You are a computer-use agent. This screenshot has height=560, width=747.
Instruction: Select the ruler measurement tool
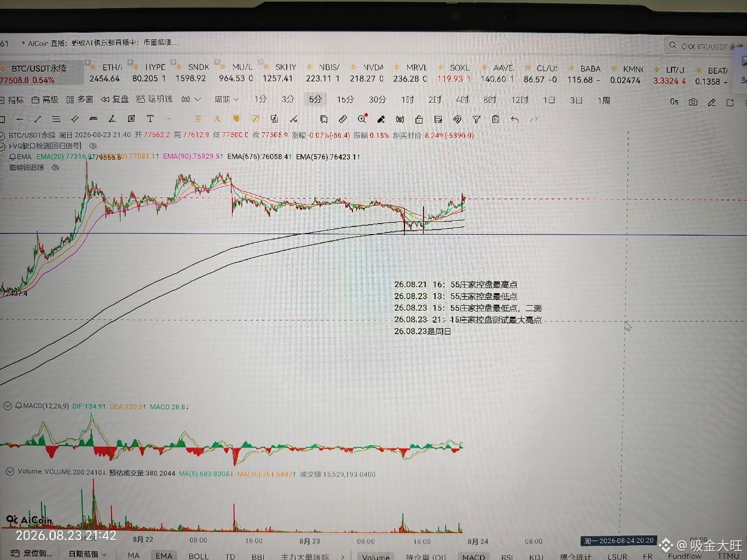(x=343, y=119)
